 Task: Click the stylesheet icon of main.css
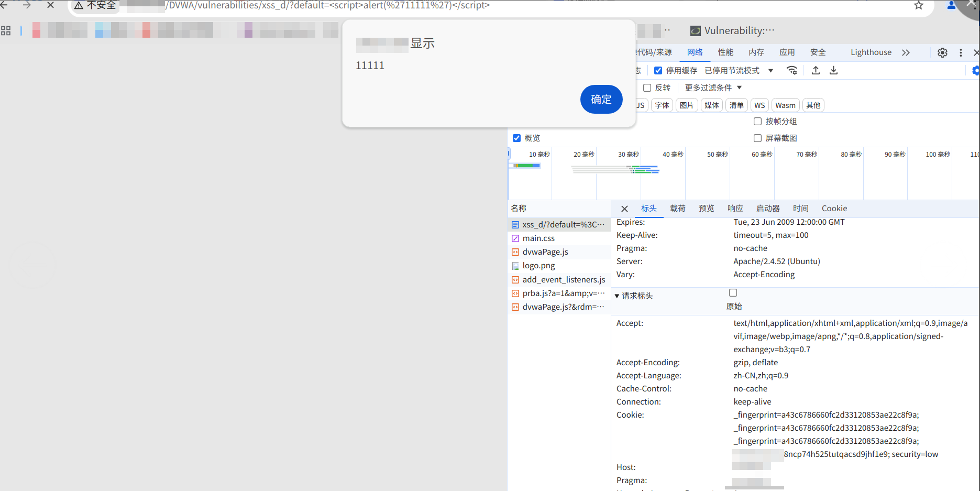[515, 238]
